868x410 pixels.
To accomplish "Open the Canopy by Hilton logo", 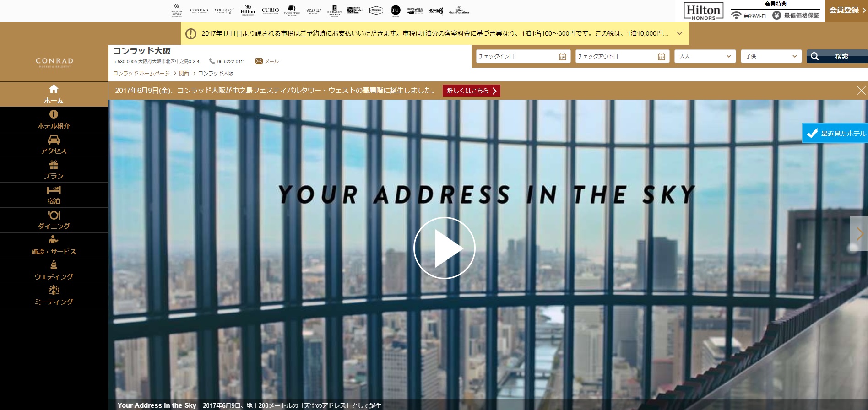I will click(x=224, y=11).
